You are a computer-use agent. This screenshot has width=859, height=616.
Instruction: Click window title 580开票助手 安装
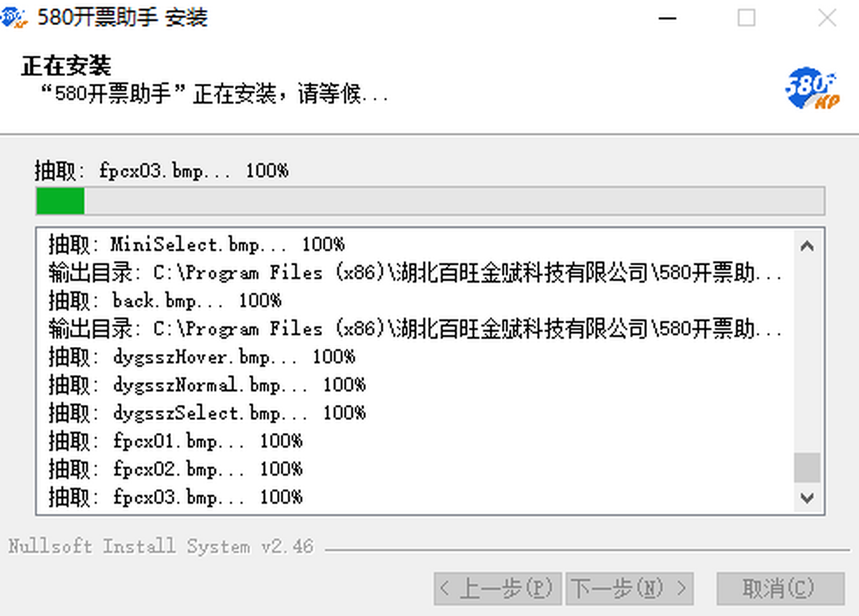pyautogui.click(x=122, y=17)
